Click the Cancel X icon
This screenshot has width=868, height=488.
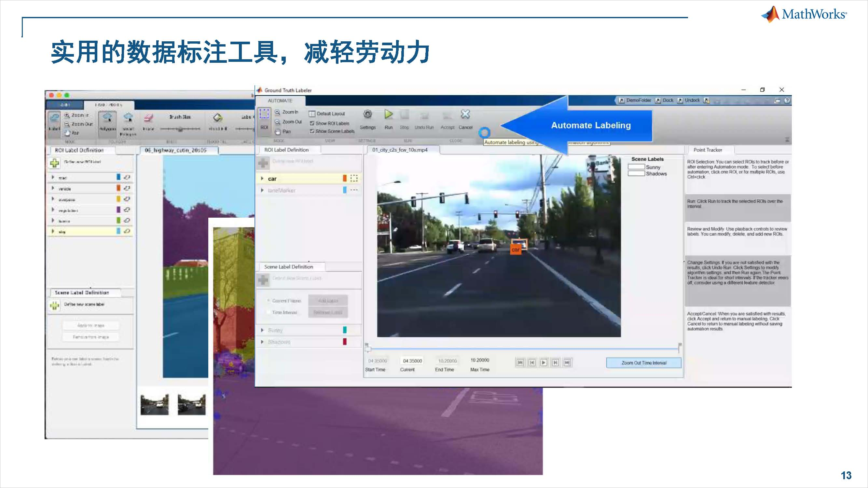click(465, 115)
